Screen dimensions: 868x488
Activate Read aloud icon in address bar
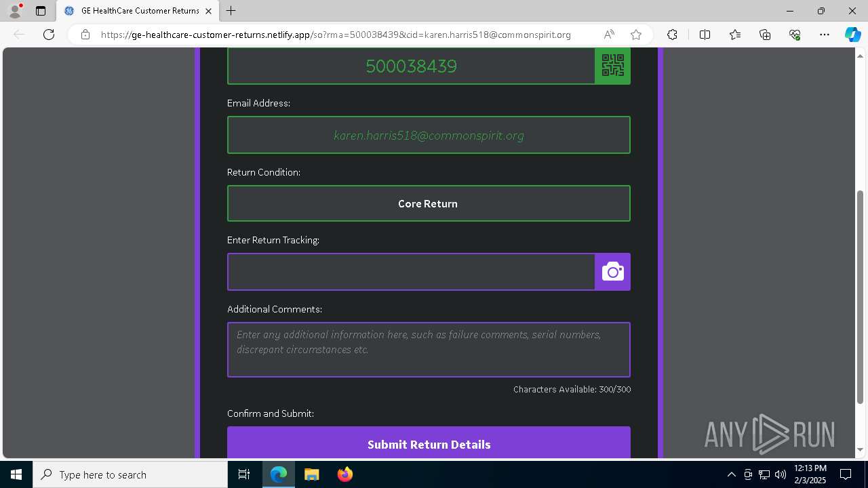pyautogui.click(x=609, y=35)
